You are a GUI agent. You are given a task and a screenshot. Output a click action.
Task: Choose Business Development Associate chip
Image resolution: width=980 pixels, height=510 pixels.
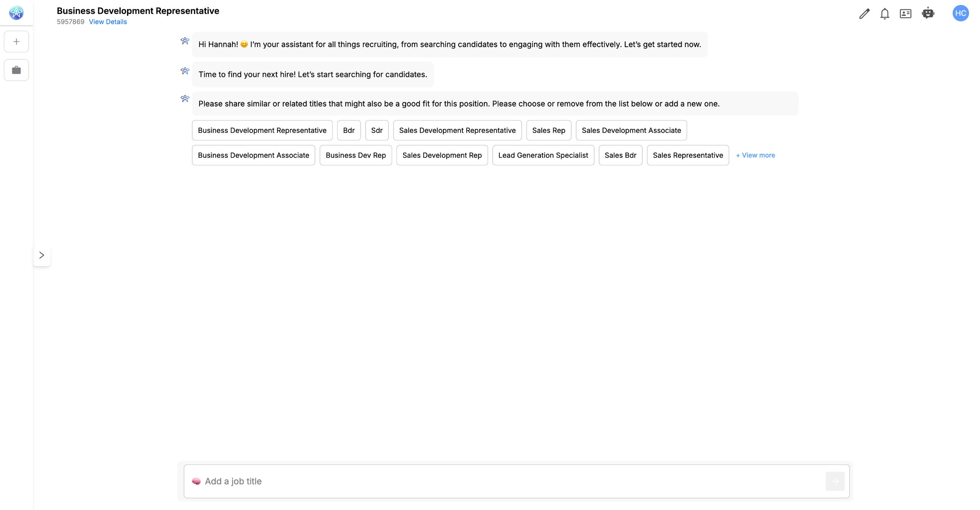(x=253, y=155)
